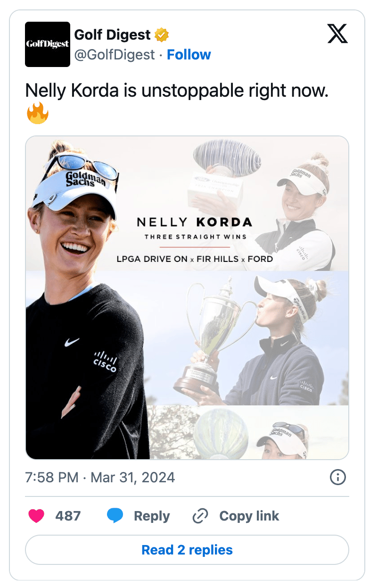Click the chain link copy icon
The image size is (378, 588).
(200, 516)
